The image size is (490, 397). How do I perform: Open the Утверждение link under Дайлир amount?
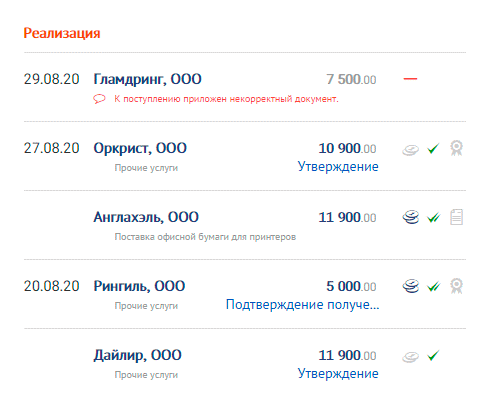[x=338, y=374]
